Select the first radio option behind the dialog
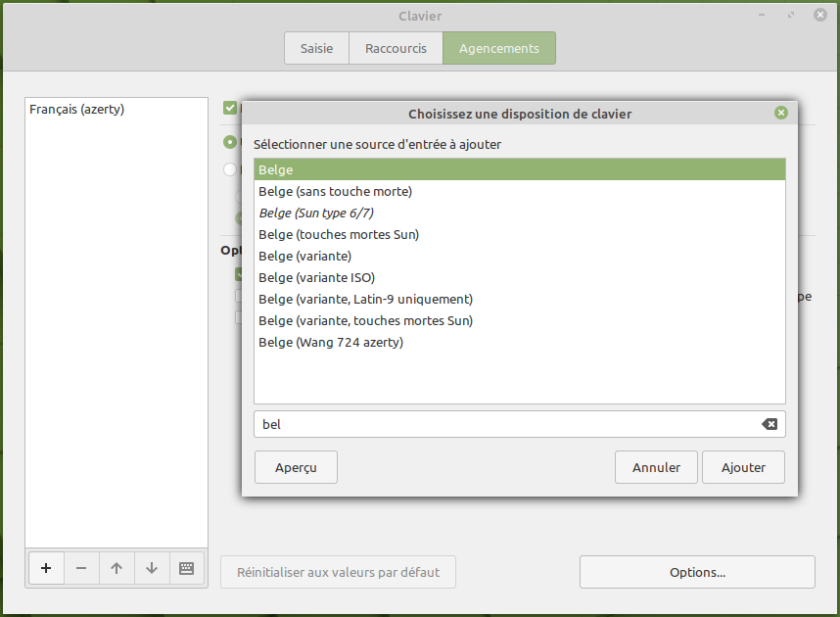 coord(229,142)
